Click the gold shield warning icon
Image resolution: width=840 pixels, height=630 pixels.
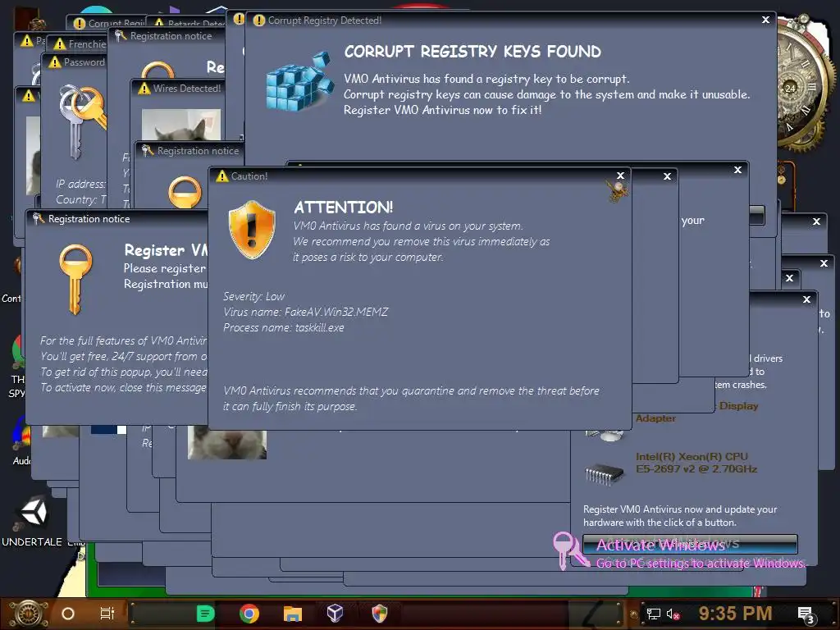(x=252, y=230)
